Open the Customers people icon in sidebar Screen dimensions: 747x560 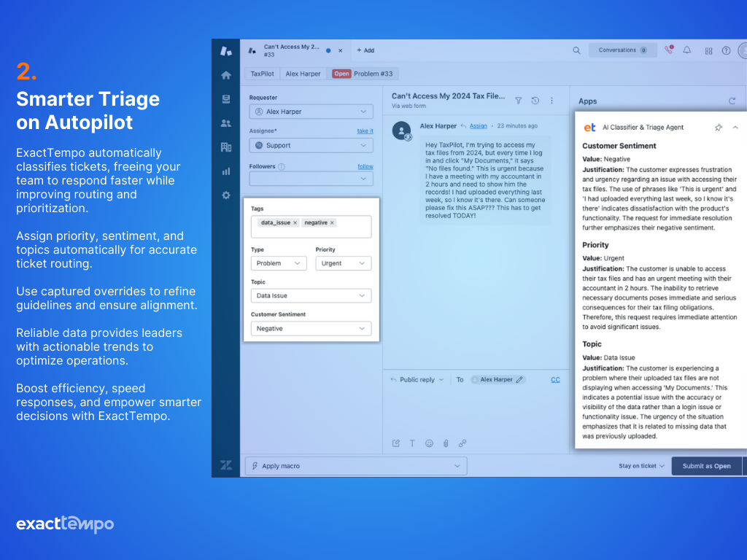point(226,123)
